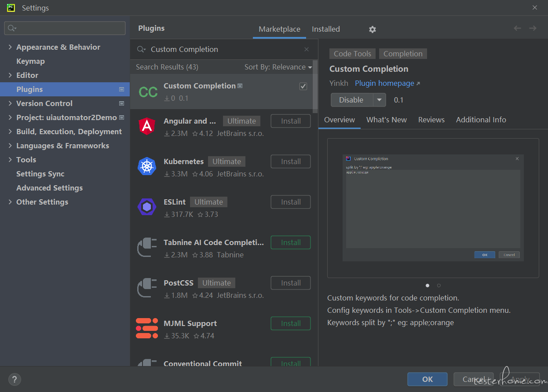Expand Languages & Frameworks section
The width and height of the screenshot is (548, 392).
10,146
